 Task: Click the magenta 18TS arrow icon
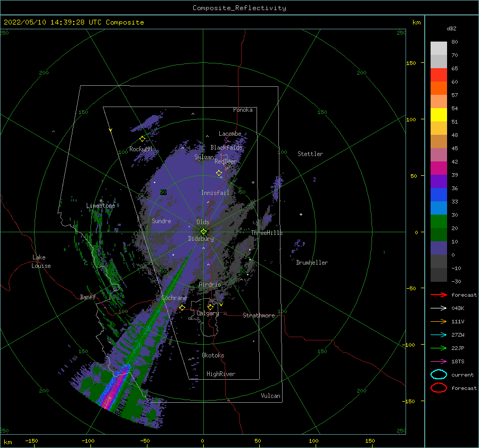(x=439, y=362)
